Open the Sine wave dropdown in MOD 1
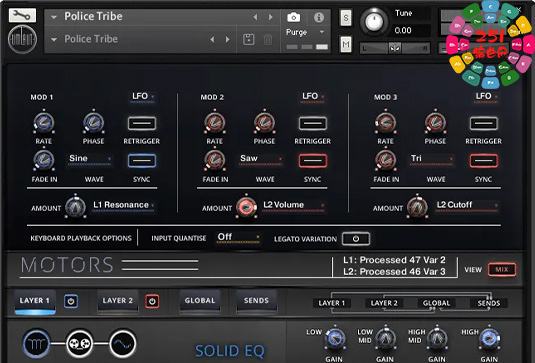Screen dimensions: 535x363 point(90,159)
